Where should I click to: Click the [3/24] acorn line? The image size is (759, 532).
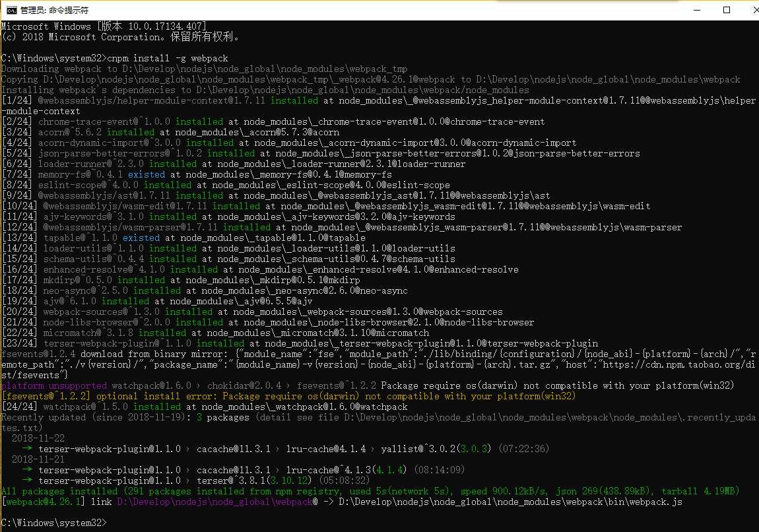tap(170, 132)
